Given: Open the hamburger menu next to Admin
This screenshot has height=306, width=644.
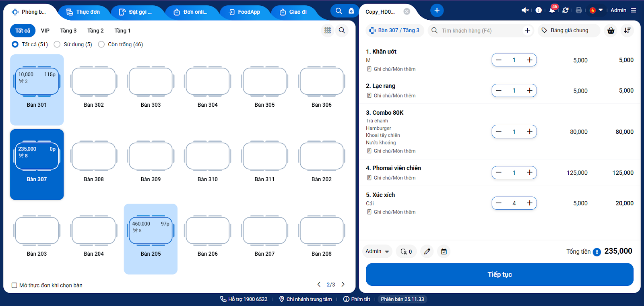Looking at the screenshot, I should pos(634,10).
